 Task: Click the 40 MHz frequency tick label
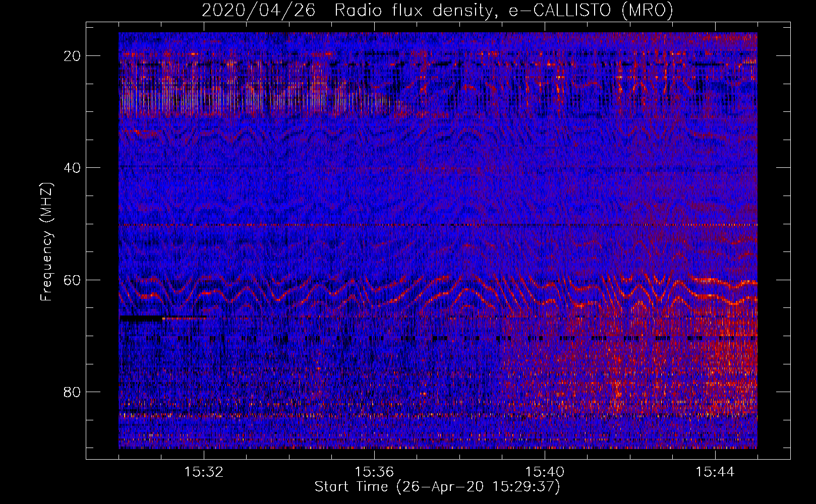pyautogui.click(x=73, y=168)
